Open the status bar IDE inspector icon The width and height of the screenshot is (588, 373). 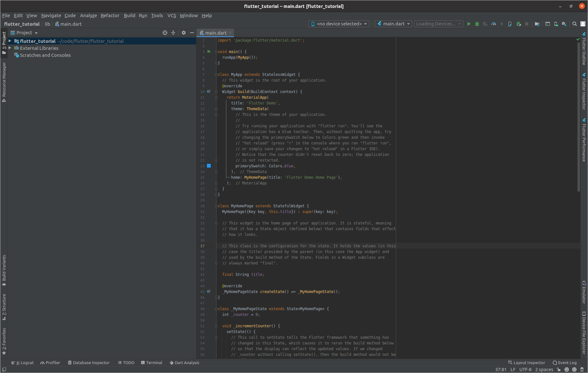coord(582,370)
